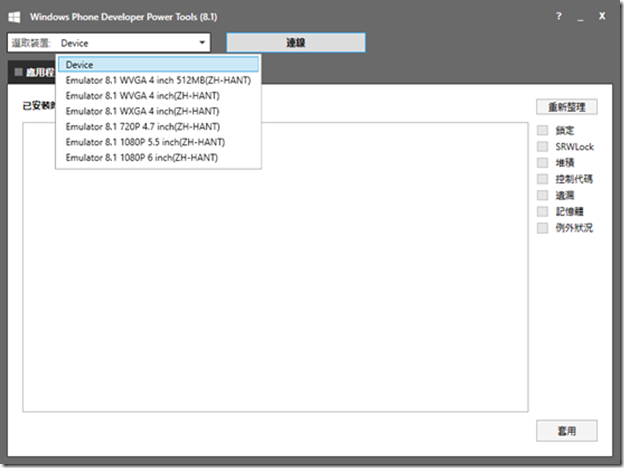Viewport: 624px width, 468px height.
Task: Choose Emulator 8.1 WXGA 4 inch
Action: tap(158, 111)
